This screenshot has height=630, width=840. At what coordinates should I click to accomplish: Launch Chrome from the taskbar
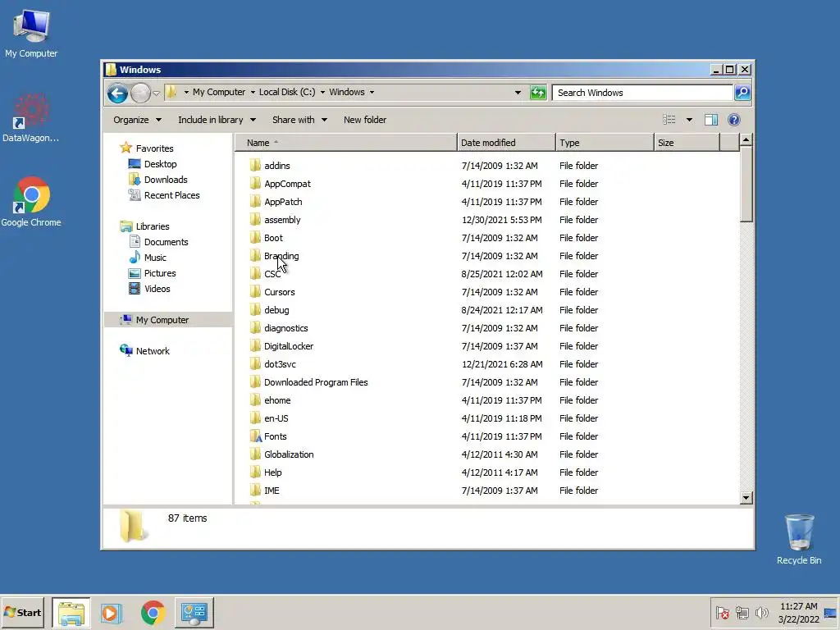coord(153,612)
